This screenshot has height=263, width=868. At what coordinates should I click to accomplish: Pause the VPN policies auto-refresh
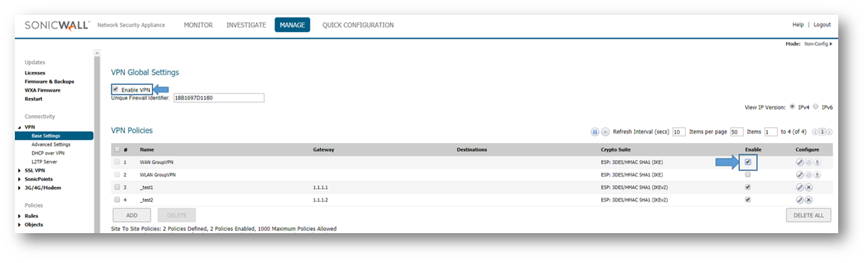[x=595, y=132]
